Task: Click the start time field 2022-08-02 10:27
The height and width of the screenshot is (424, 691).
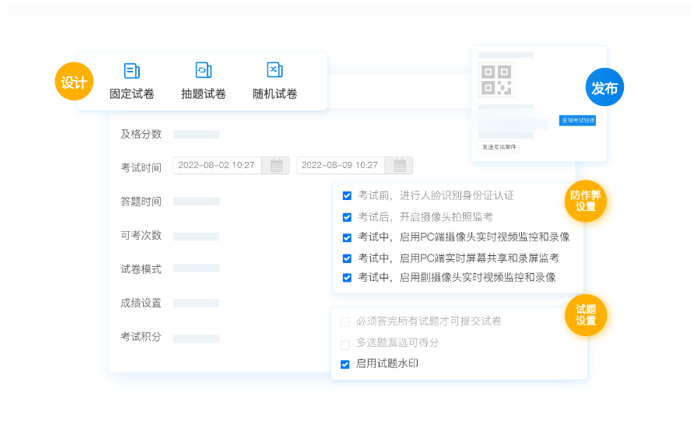Action: coord(217,165)
